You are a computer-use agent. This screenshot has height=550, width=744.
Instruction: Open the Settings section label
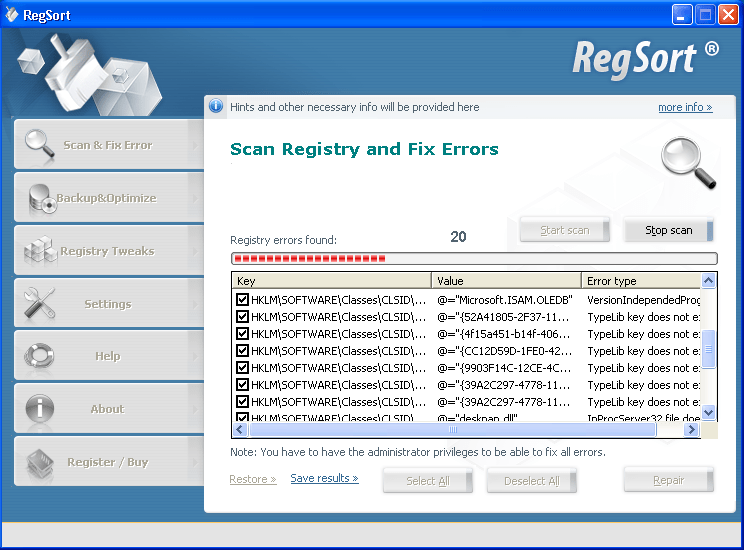pos(107,304)
